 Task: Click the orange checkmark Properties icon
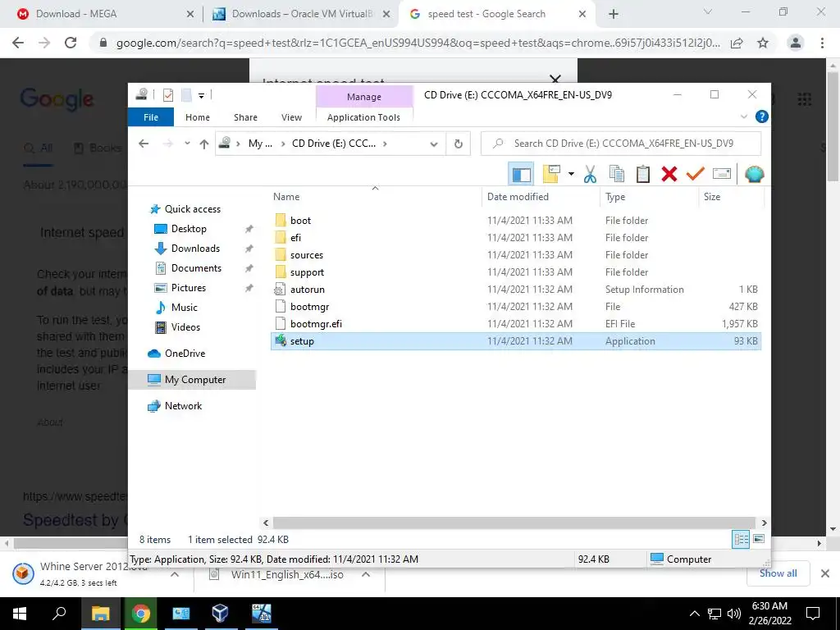pyautogui.click(x=695, y=174)
